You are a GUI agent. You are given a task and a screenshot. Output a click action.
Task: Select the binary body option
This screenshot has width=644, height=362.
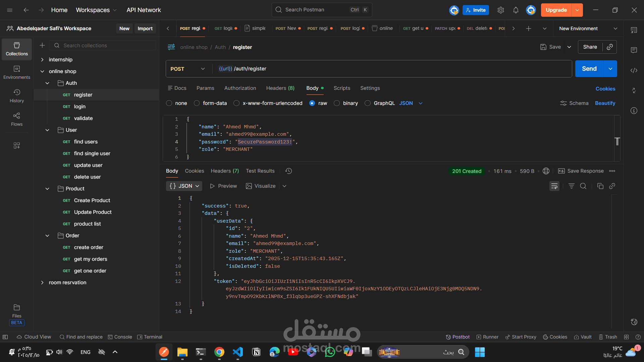[337, 103]
